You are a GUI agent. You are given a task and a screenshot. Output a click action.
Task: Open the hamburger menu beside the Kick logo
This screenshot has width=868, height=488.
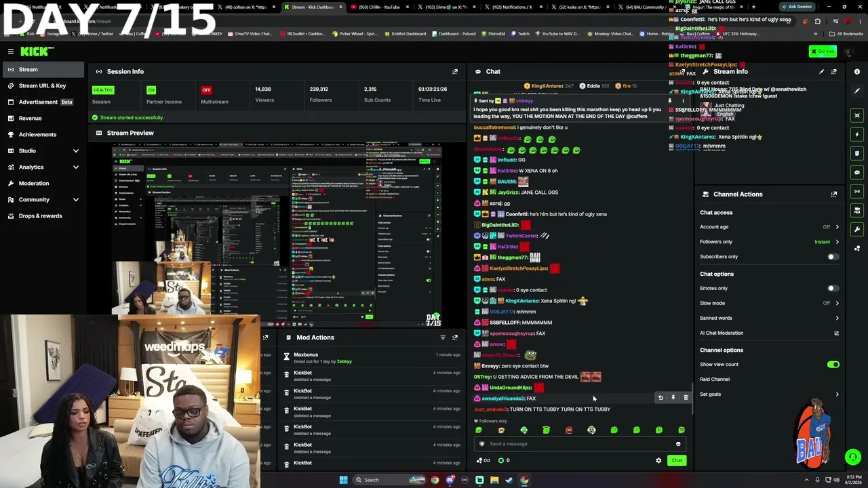coord(11,52)
